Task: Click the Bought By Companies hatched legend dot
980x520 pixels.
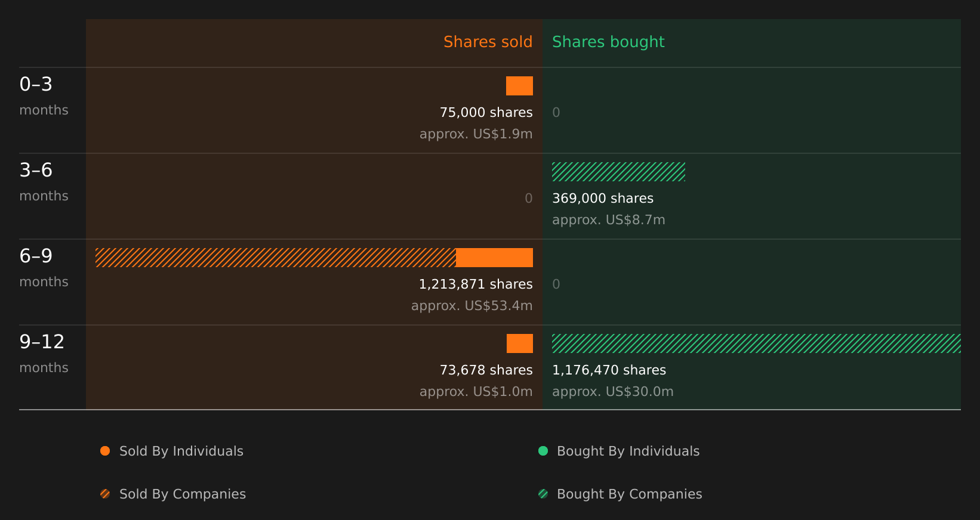Action: click(x=543, y=494)
